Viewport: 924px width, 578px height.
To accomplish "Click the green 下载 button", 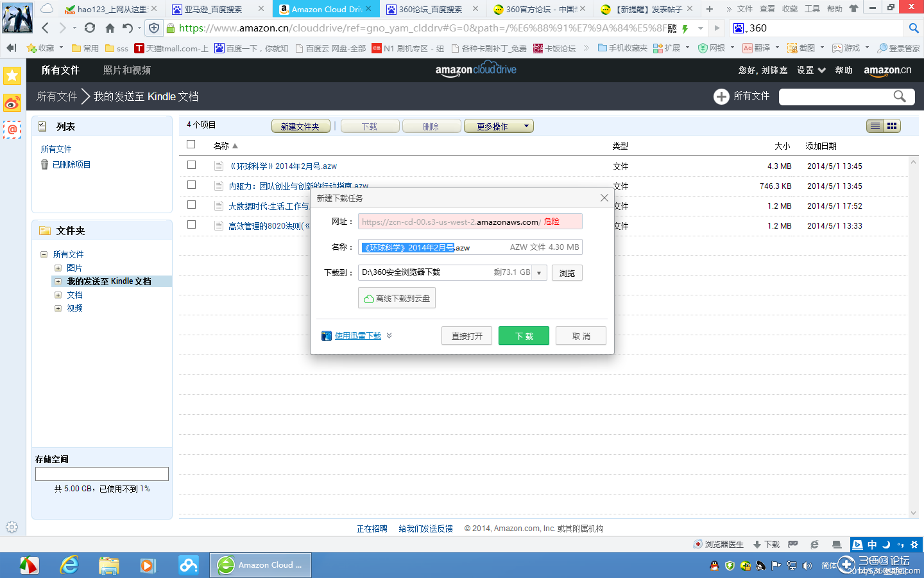I will [524, 336].
